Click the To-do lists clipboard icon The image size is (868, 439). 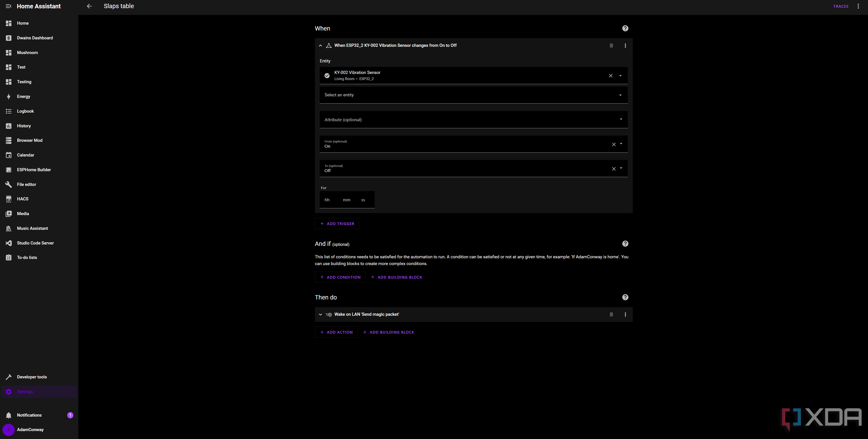pos(9,258)
